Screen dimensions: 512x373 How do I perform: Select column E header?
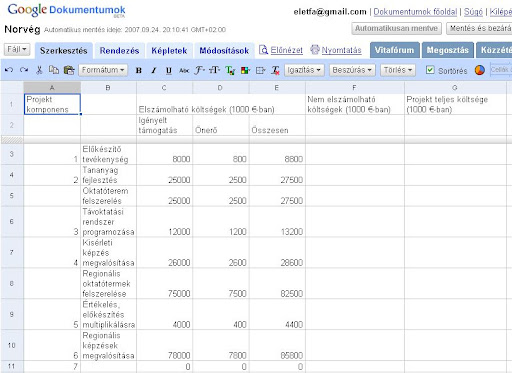pyautogui.click(x=276, y=88)
